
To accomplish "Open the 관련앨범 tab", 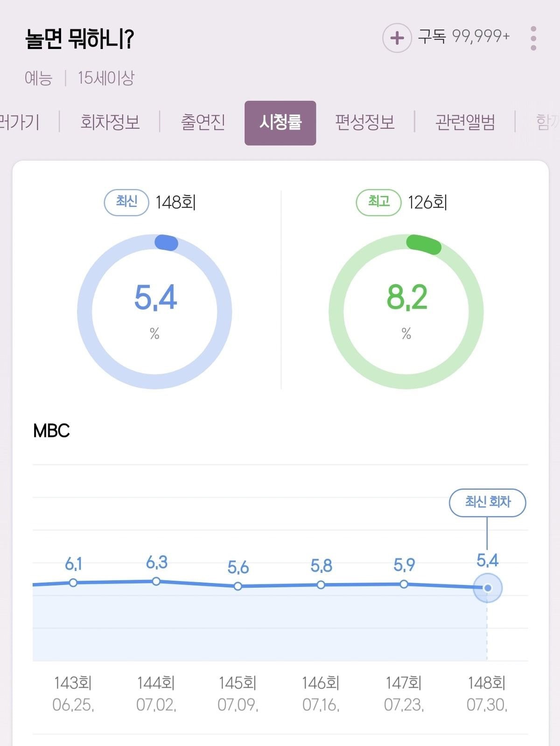I will (465, 122).
